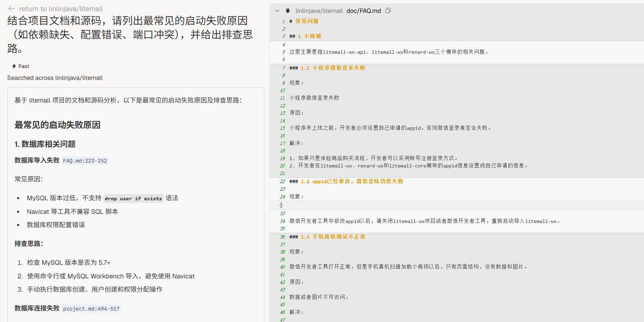Collapse the doc/FAQ.md file panel
The image size is (644, 322).
(277, 11)
